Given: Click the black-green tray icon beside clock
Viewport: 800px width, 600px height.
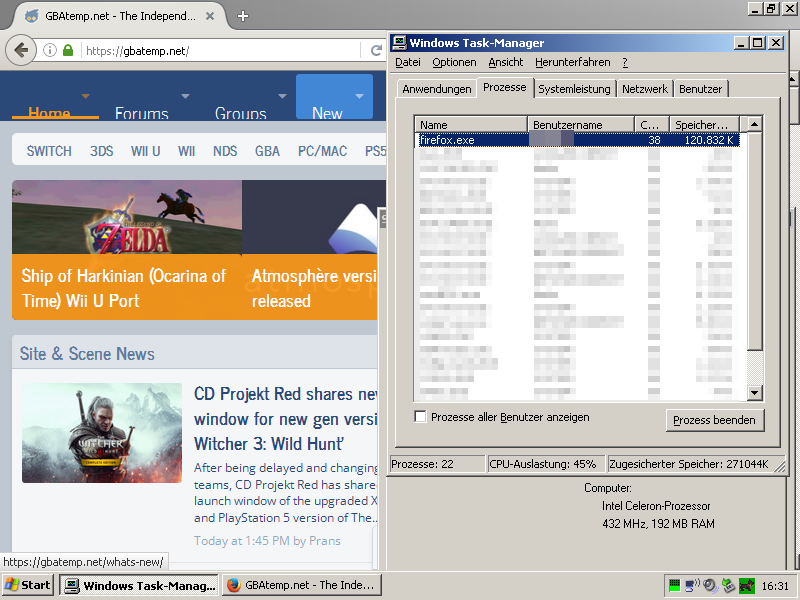Looking at the screenshot, I should point(746,585).
